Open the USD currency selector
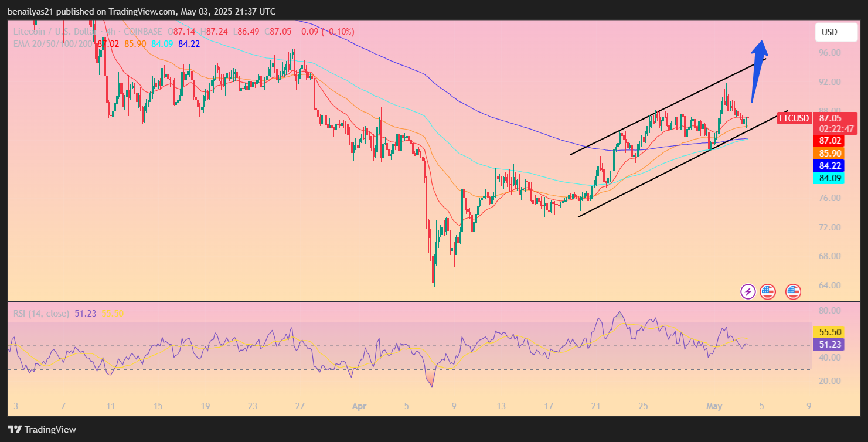 (836, 32)
